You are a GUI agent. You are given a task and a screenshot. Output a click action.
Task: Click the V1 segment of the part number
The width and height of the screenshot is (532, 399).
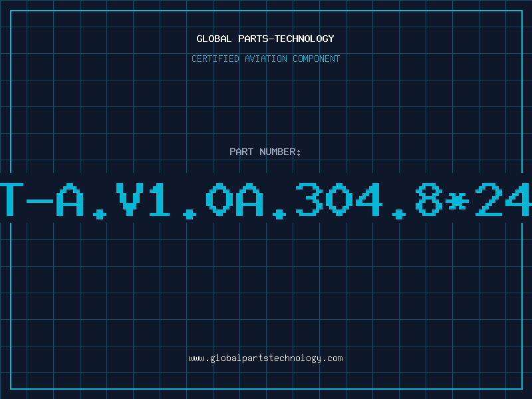(142, 199)
